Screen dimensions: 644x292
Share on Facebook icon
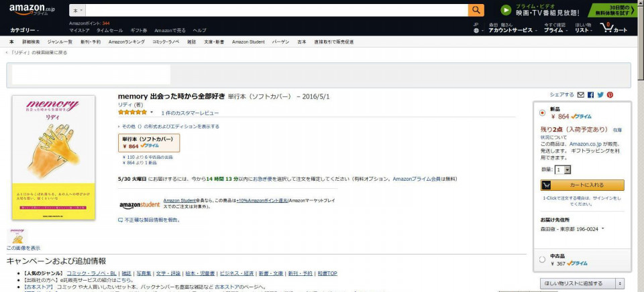tap(590, 94)
